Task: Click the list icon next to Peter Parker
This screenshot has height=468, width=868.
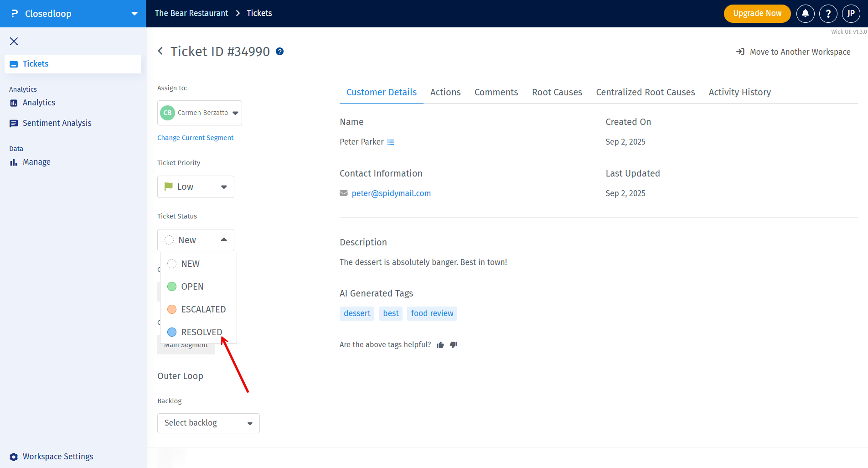Action: [391, 142]
